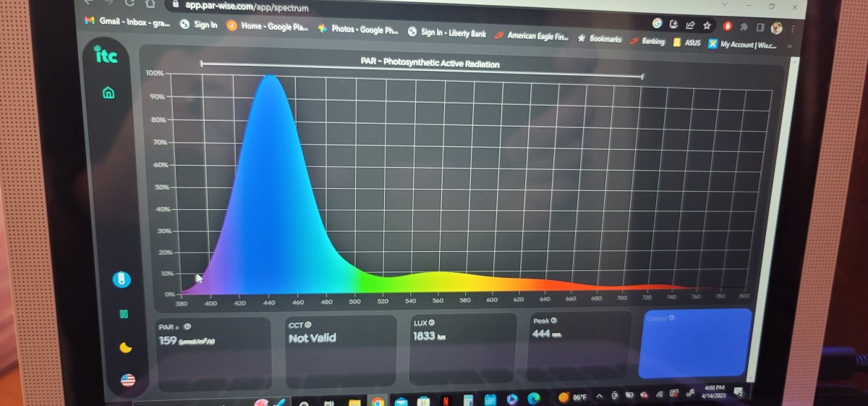Open the Chrome three-dot menu
The height and width of the screenshot is (406, 868).
point(793,29)
